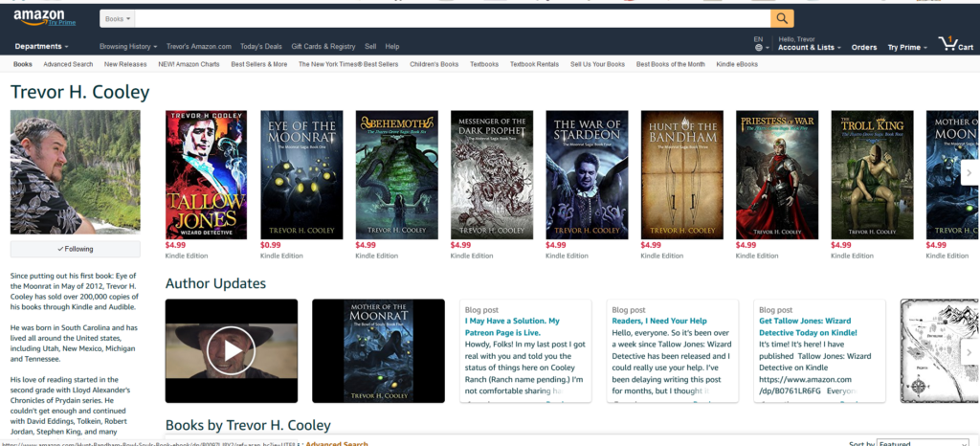
Task: Play the author video
Action: tap(232, 351)
